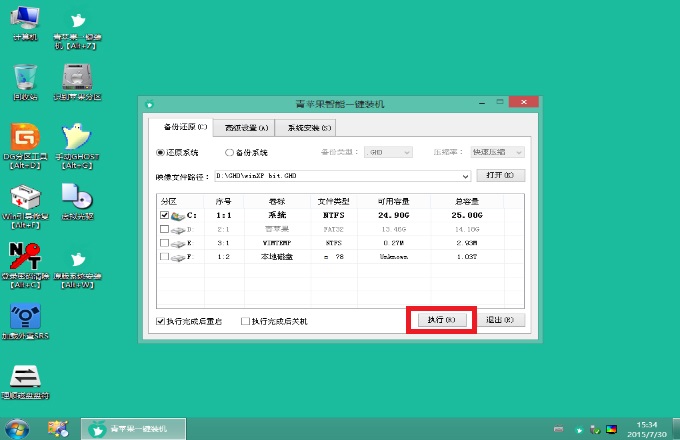
Task: Click the 系统 volume label cell
Action: click(277, 215)
